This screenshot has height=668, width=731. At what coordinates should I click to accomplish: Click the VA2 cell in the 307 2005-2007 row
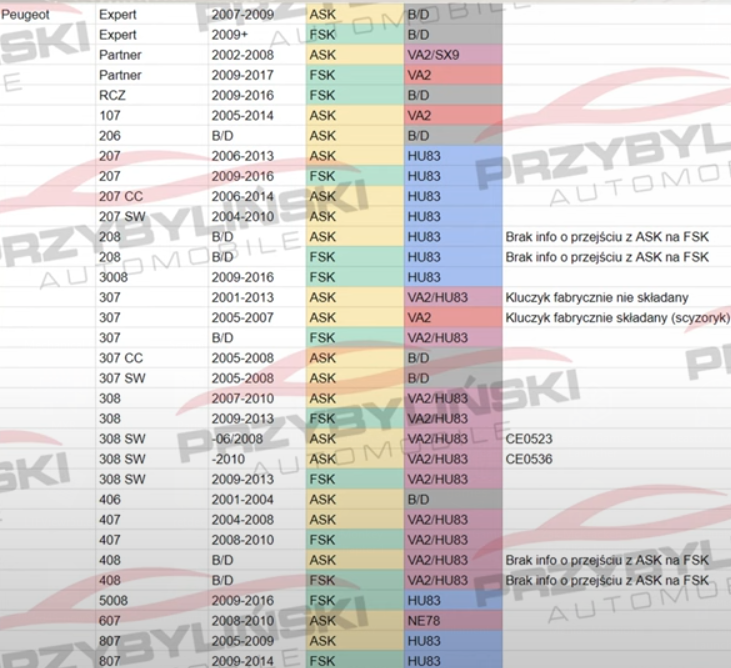[x=453, y=317]
